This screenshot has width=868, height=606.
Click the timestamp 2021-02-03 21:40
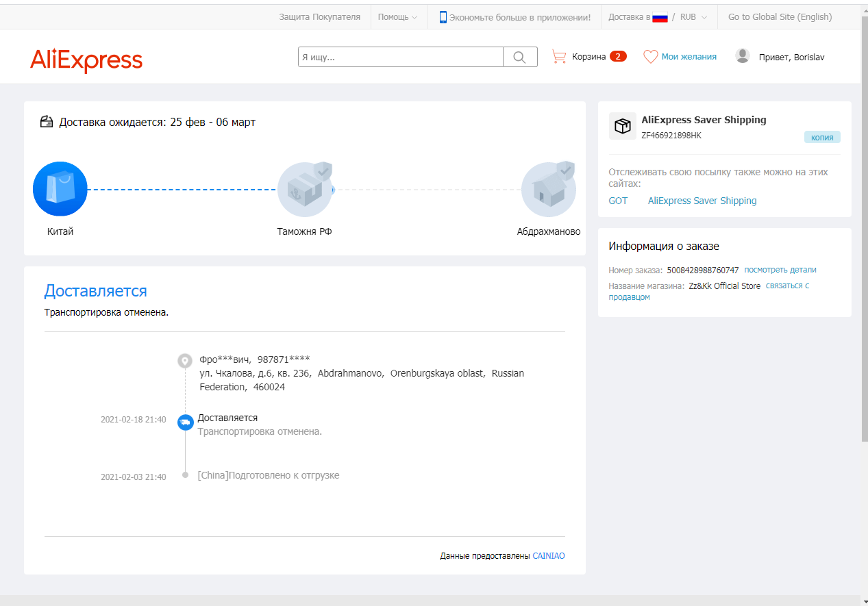coord(134,477)
